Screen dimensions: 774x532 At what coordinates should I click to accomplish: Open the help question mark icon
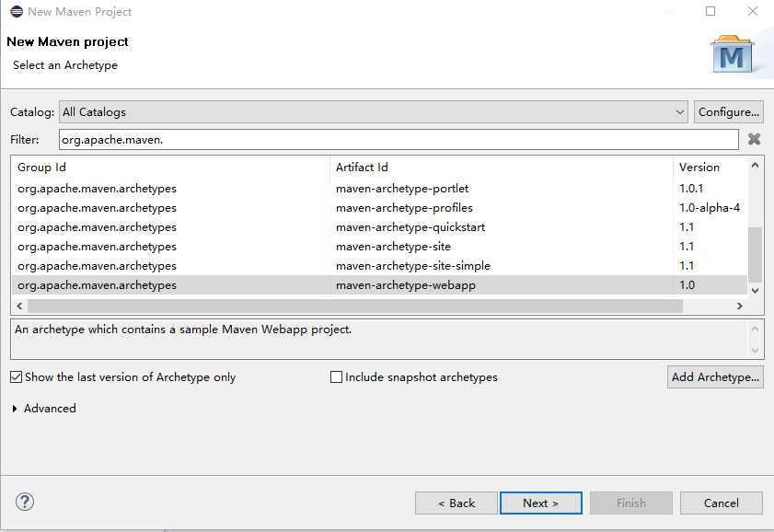tap(25, 502)
